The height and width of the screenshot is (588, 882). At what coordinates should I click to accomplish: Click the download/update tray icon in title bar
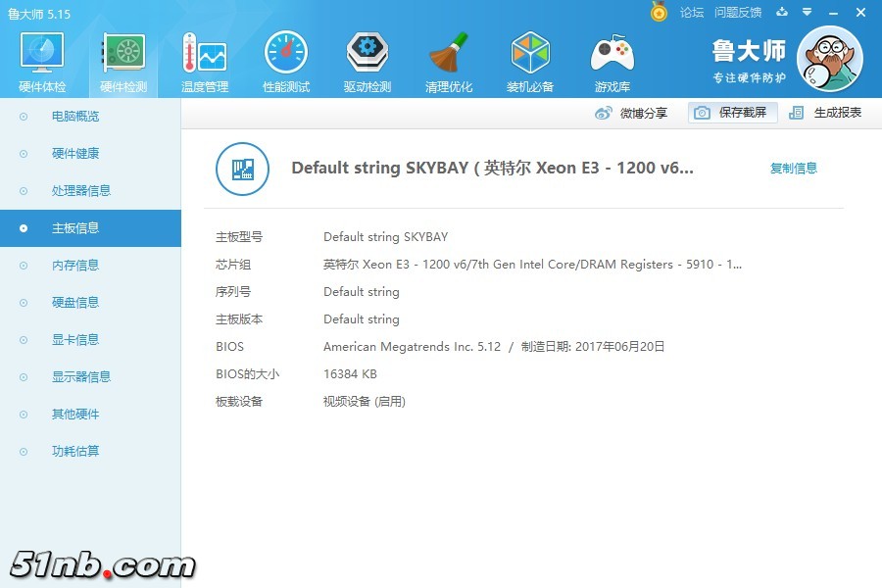tap(782, 13)
